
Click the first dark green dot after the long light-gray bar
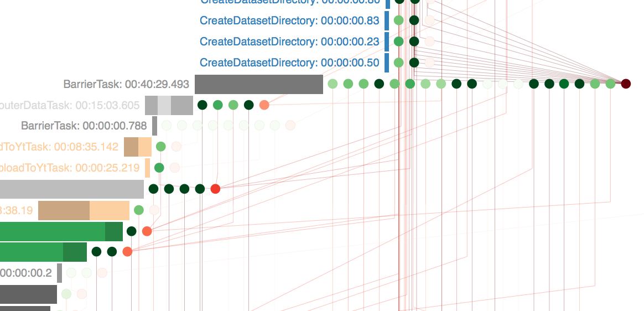[x=153, y=189]
